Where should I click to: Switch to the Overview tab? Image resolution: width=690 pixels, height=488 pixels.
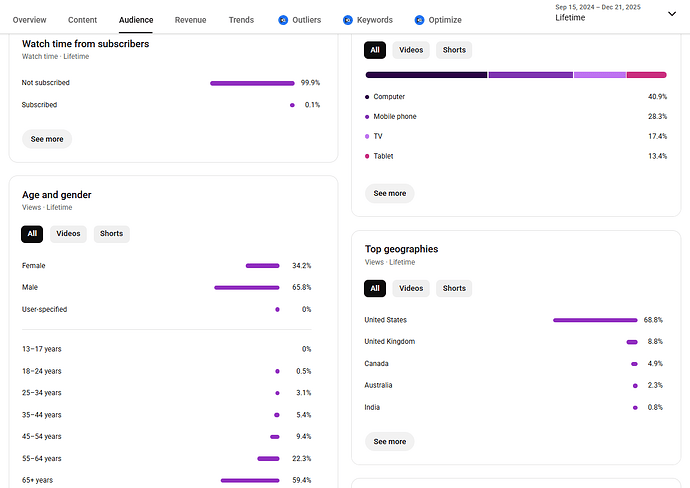click(x=30, y=20)
